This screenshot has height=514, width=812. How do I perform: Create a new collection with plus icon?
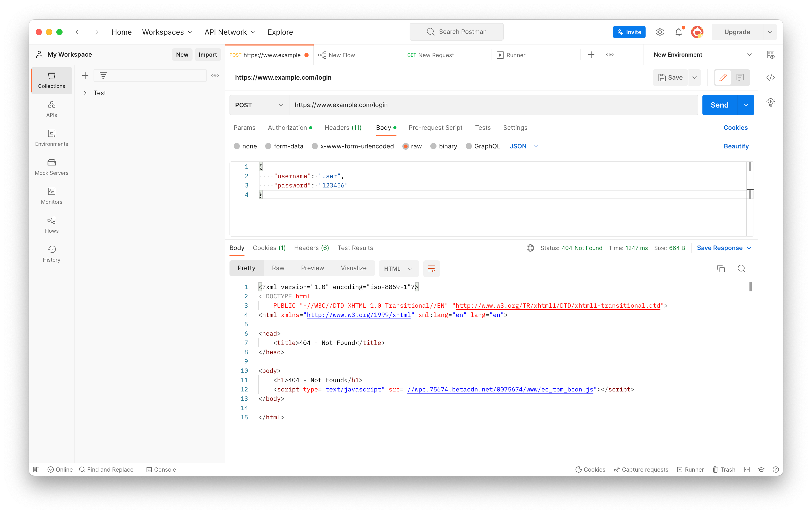click(x=85, y=75)
